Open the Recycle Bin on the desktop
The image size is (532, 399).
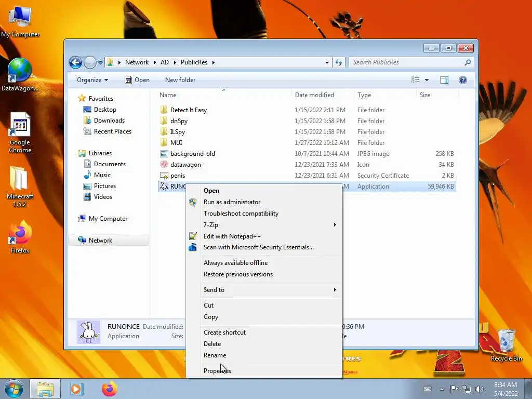point(506,345)
